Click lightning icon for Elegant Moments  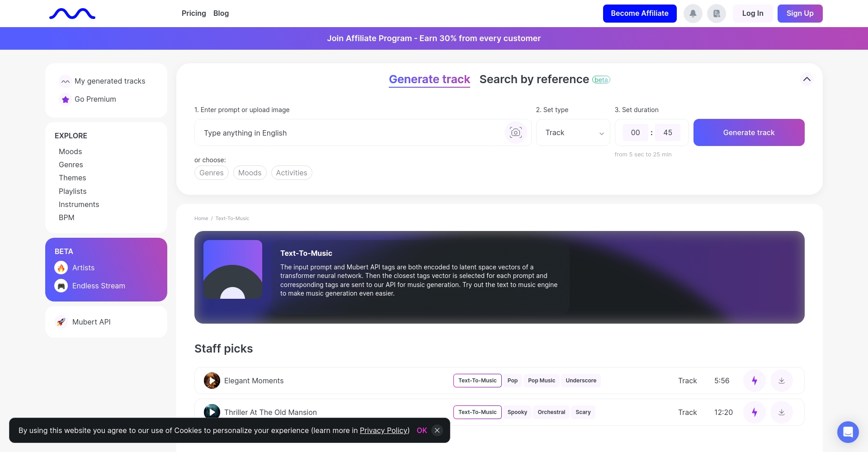754,381
